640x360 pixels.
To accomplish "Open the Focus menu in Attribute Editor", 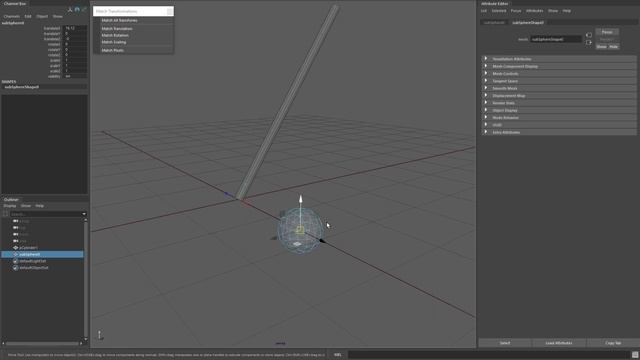I will 516,11.
